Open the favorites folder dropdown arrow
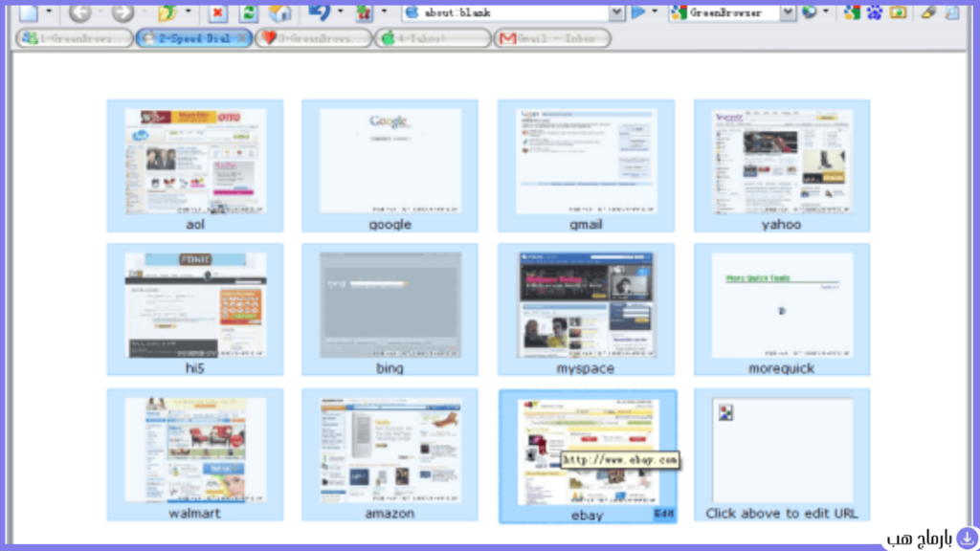Image resolution: width=980 pixels, height=551 pixels. tap(189, 11)
